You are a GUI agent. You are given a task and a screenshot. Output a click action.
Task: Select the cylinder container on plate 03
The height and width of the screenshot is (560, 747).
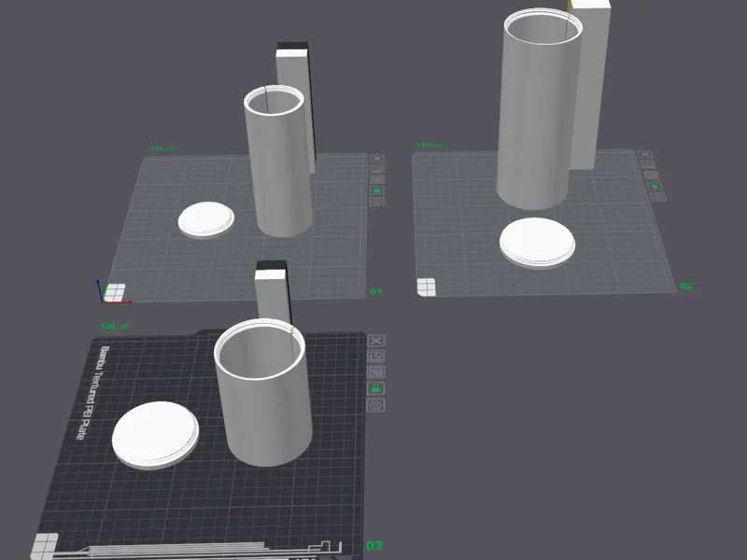pos(261,392)
